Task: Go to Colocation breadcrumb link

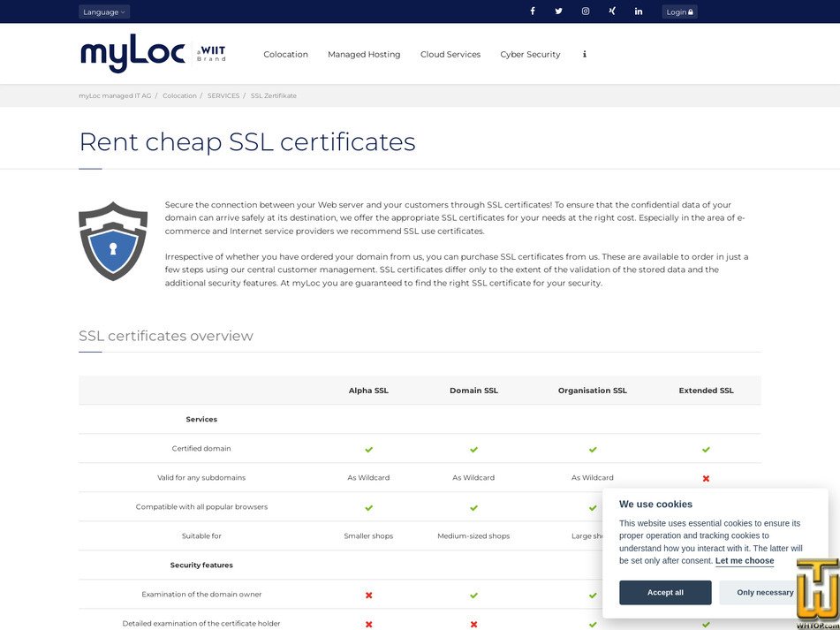Action: pyautogui.click(x=179, y=96)
